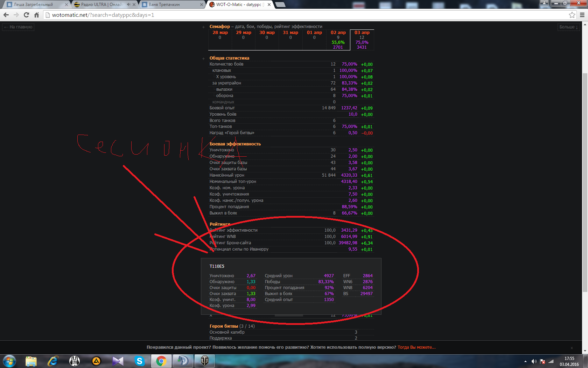Image resolution: width=588 pixels, height=368 pixels.
Task: Bookmark page with the star icon
Action: [572, 15]
